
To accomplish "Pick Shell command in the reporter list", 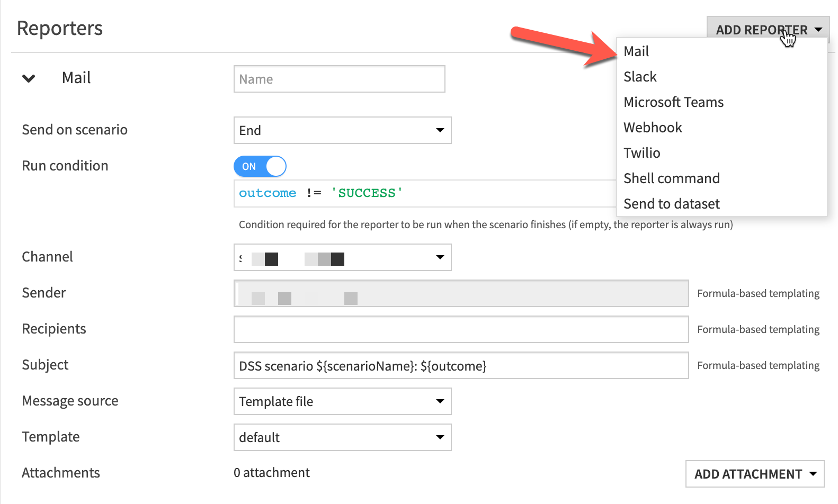I will point(671,178).
